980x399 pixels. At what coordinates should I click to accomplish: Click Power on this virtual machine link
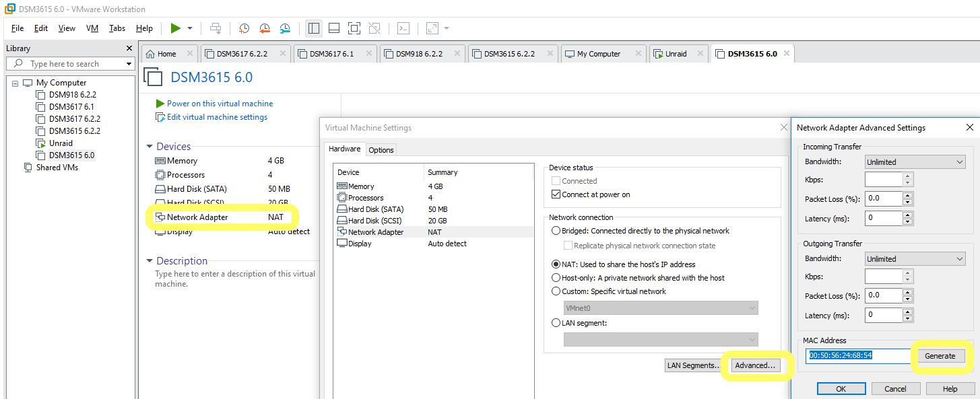click(220, 104)
